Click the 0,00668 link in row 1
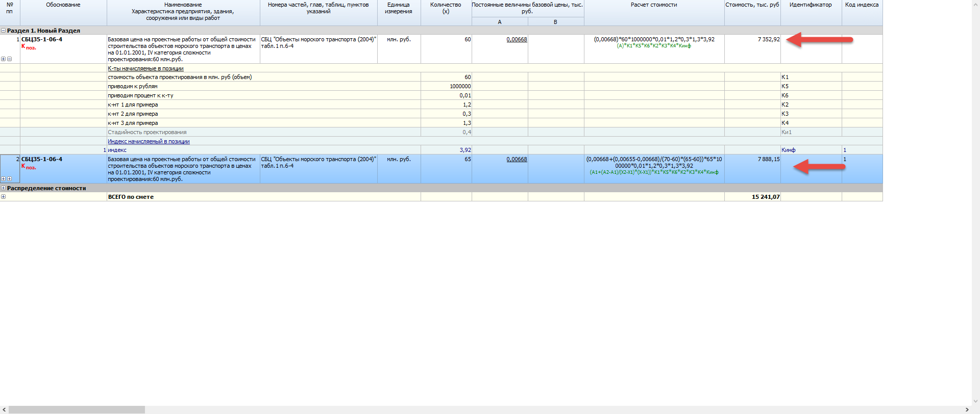The width and height of the screenshot is (980, 414). tap(517, 39)
